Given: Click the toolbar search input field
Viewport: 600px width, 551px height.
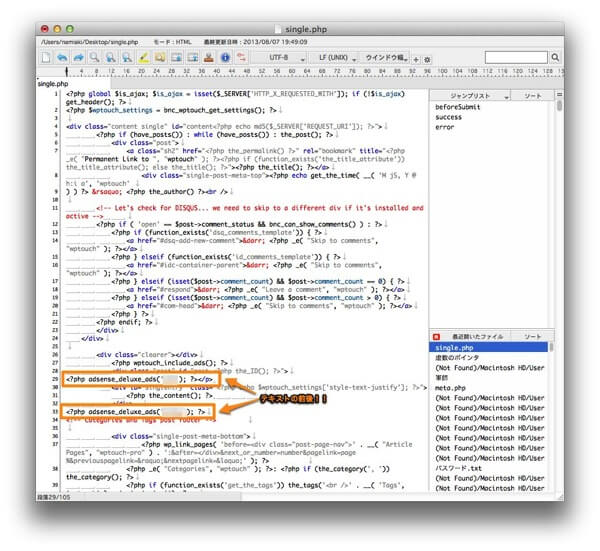Looking at the screenshot, I should tap(516, 58).
